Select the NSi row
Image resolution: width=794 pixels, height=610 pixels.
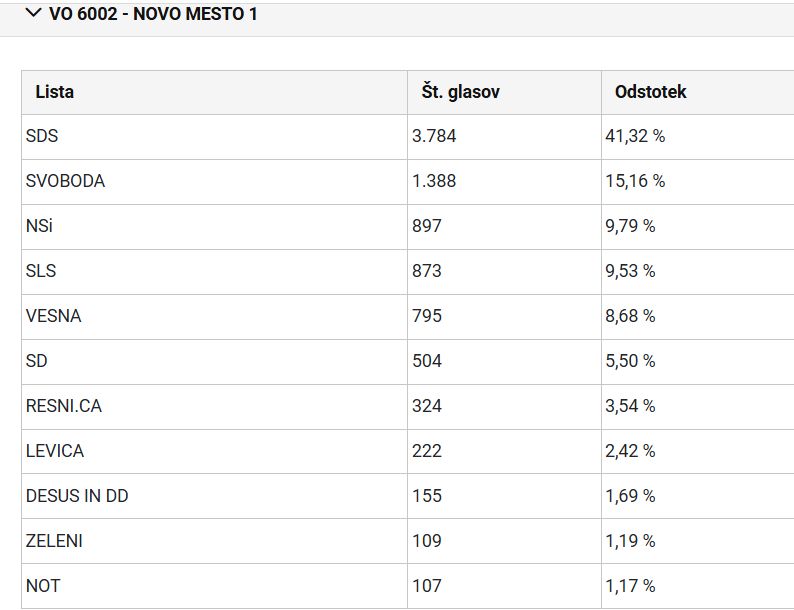[408, 227]
